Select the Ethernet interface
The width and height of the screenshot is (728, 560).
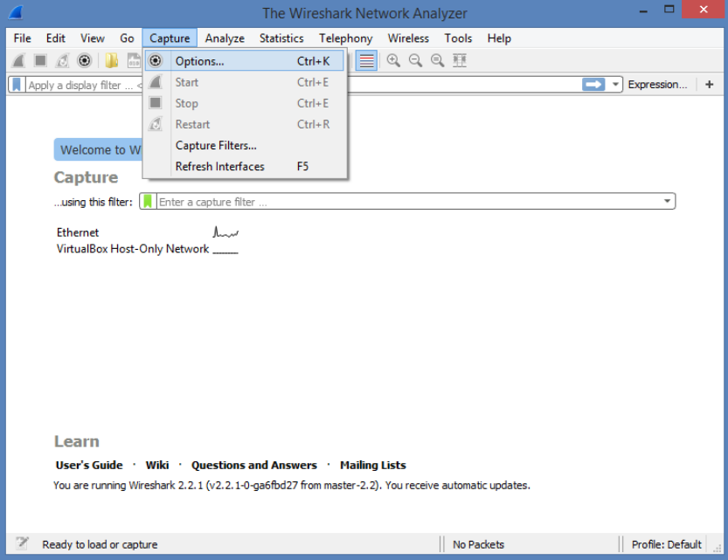coord(78,232)
